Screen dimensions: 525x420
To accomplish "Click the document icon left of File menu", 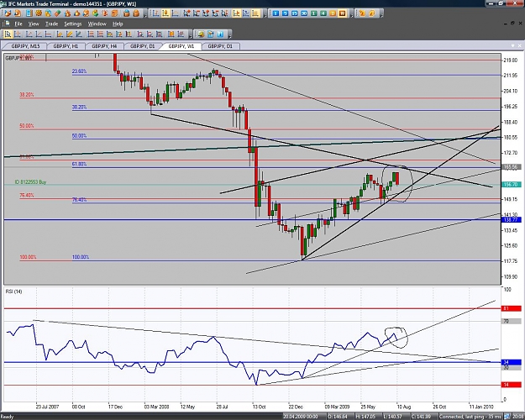I will (7, 24).
